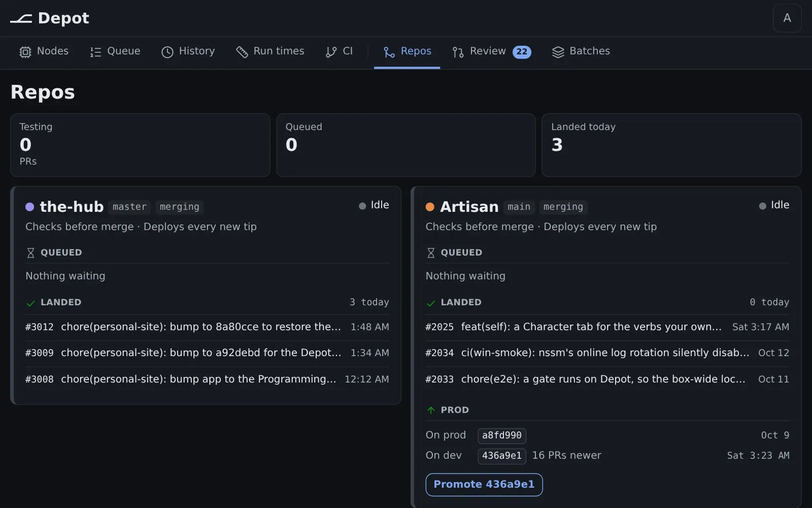Click the Idle status indicator on the-hub
Viewport: 812px width, 508px height.
point(374,205)
